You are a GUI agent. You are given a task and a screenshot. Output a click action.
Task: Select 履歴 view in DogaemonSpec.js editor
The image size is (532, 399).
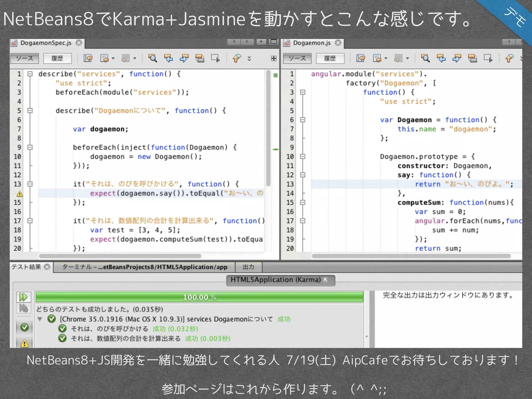click(x=57, y=58)
